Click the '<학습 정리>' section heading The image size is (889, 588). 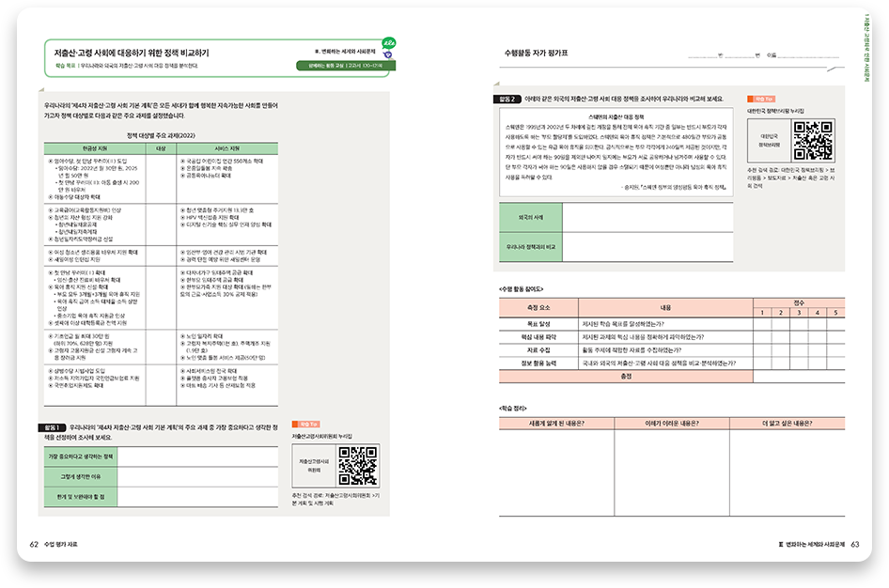tap(512, 409)
